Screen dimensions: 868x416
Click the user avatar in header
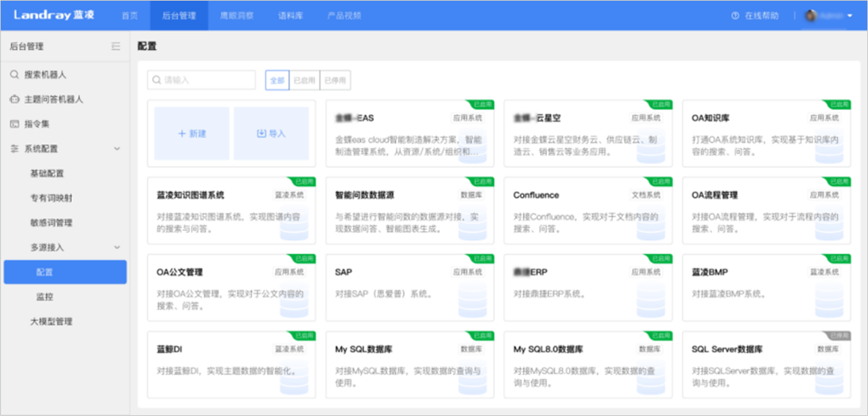(810, 16)
